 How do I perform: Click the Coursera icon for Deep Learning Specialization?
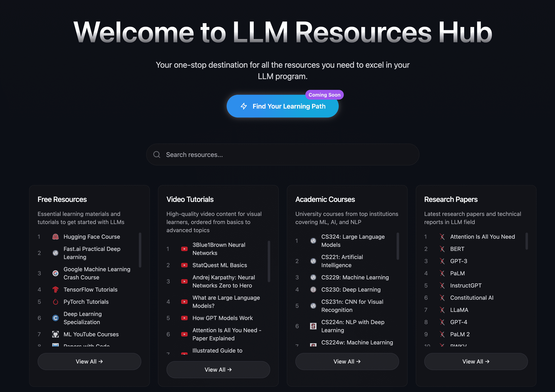click(55, 318)
